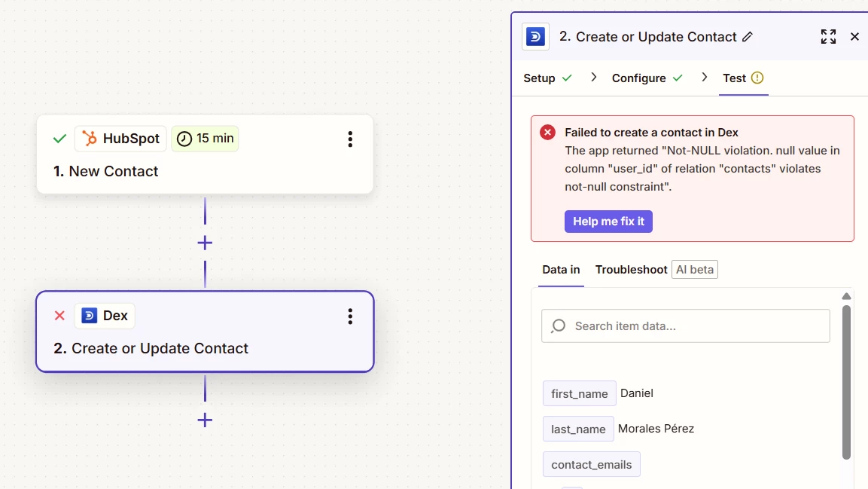Open the Dex step three-dot menu

(x=350, y=316)
